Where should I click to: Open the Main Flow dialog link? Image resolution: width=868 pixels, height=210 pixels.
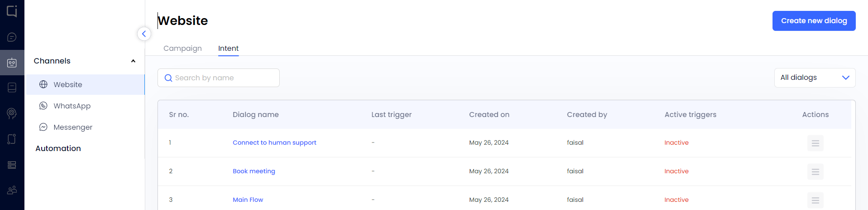click(x=248, y=200)
